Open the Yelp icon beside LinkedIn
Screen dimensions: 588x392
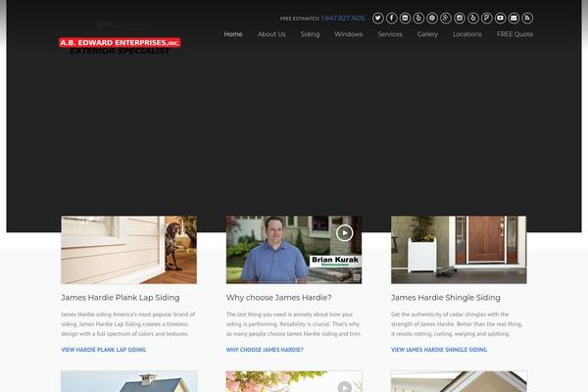(x=418, y=18)
